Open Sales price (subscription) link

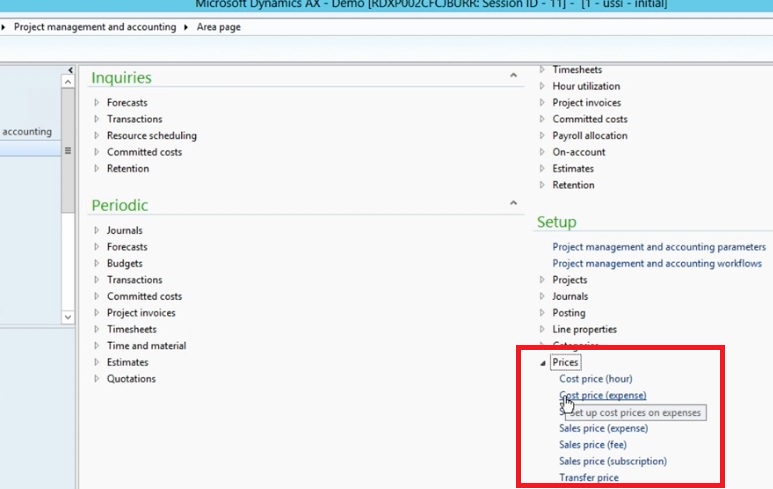[613, 461]
